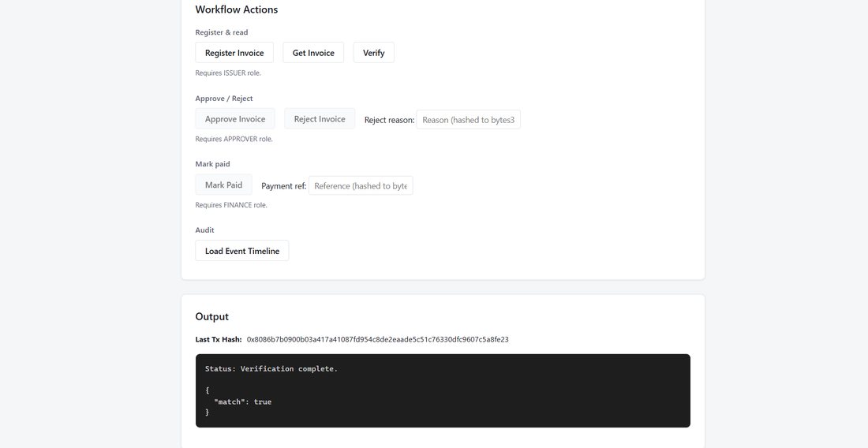Click the Mark Paid button
Screen dimensions: 868x448
(x=223, y=185)
